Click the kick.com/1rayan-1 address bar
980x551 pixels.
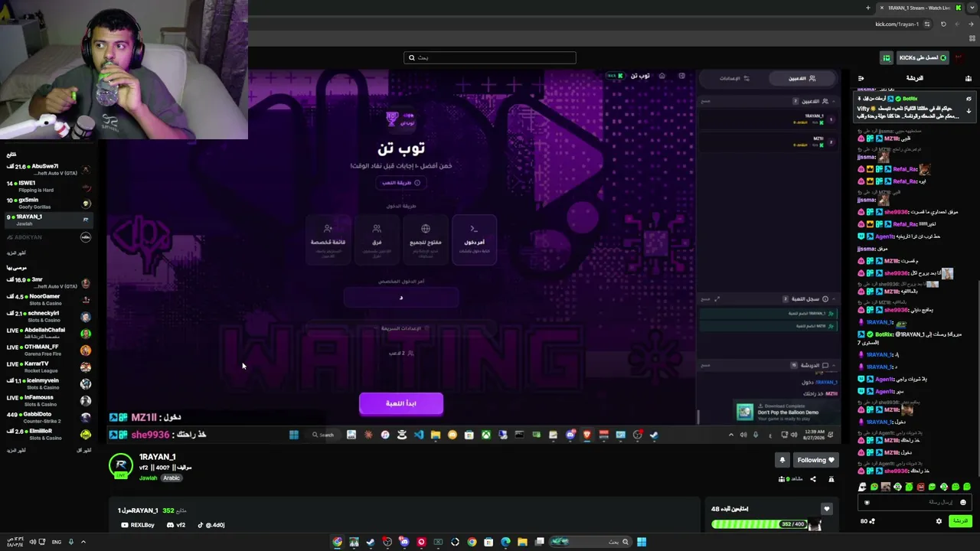pos(896,24)
